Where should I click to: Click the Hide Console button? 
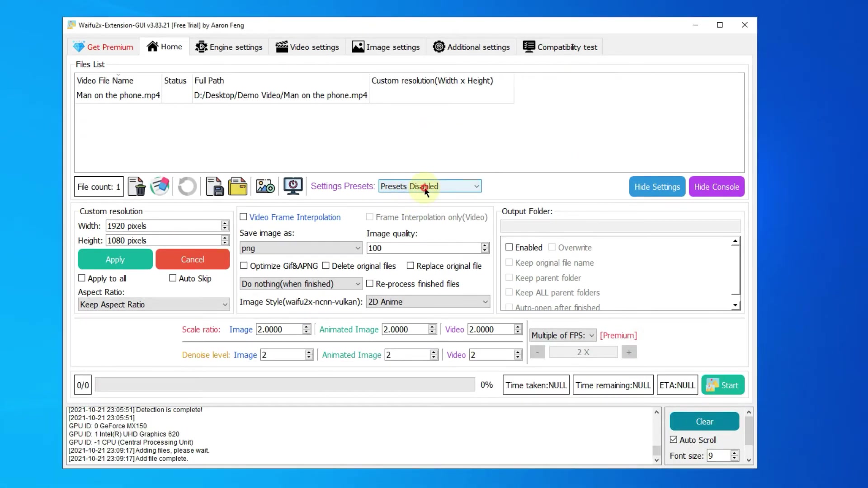[x=717, y=187]
